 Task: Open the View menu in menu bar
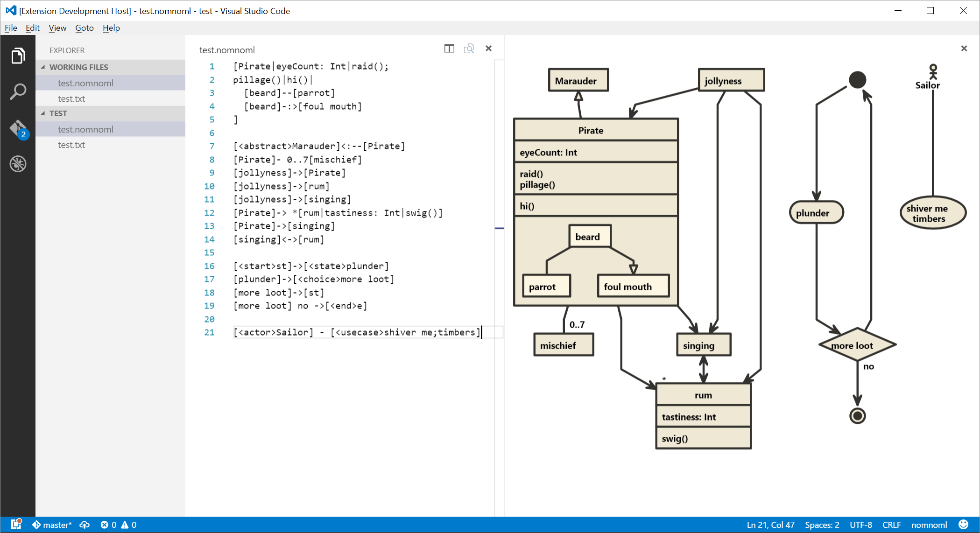pyautogui.click(x=58, y=28)
